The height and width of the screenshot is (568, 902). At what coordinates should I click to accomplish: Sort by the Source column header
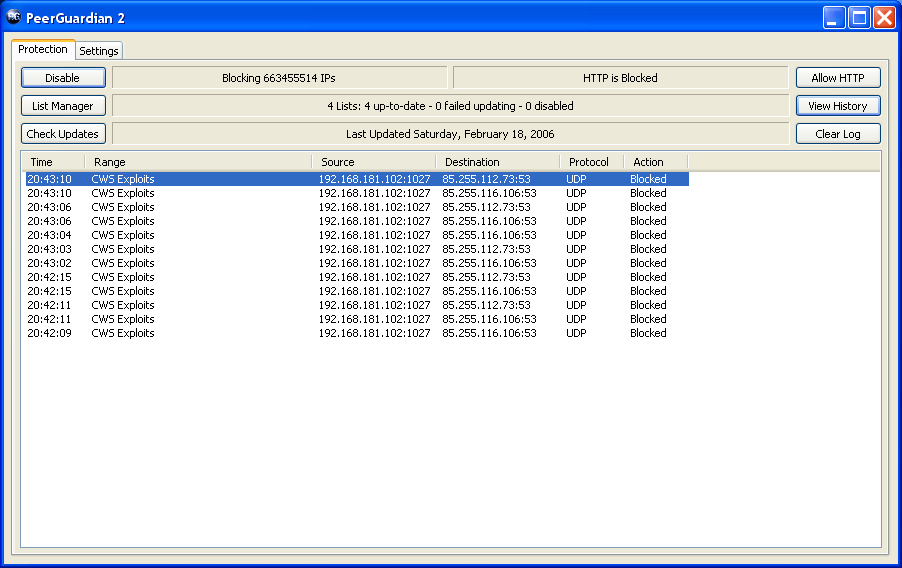click(x=374, y=162)
